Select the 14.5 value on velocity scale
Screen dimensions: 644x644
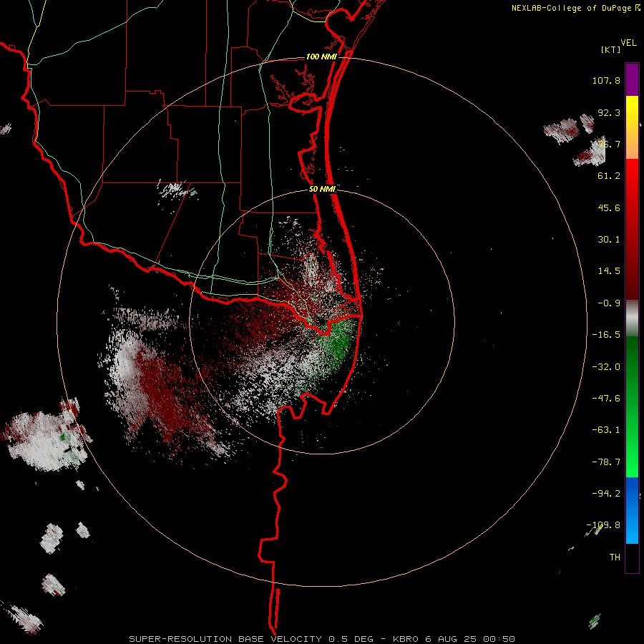(x=609, y=271)
